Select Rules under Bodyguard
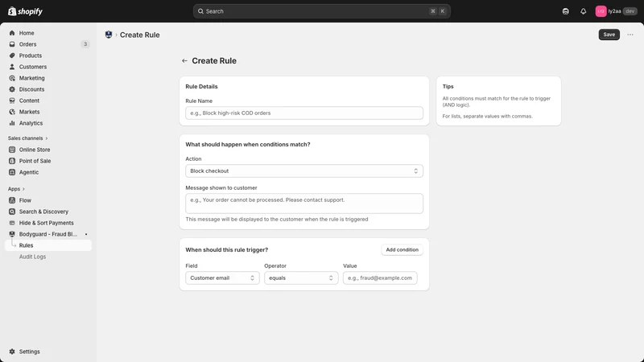This screenshot has width=644, height=362. point(48,245)
